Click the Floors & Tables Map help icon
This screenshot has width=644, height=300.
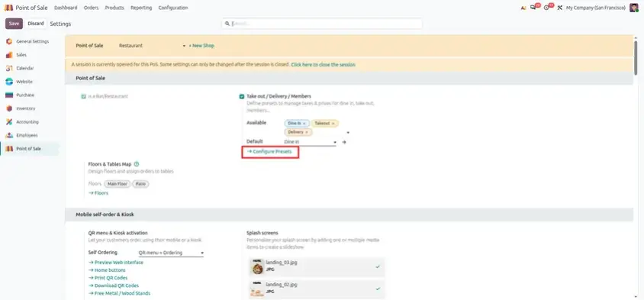point(137,164)
